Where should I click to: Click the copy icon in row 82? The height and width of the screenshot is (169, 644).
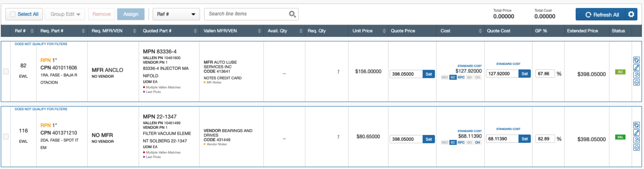coord(637,60)
